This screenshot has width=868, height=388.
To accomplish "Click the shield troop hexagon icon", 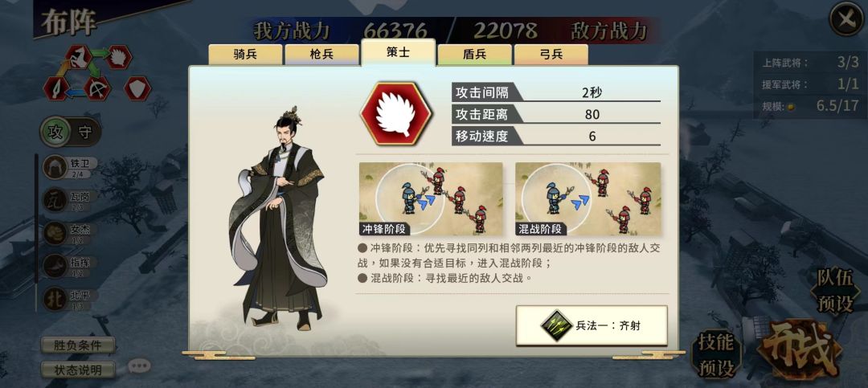I will point(137,88).
